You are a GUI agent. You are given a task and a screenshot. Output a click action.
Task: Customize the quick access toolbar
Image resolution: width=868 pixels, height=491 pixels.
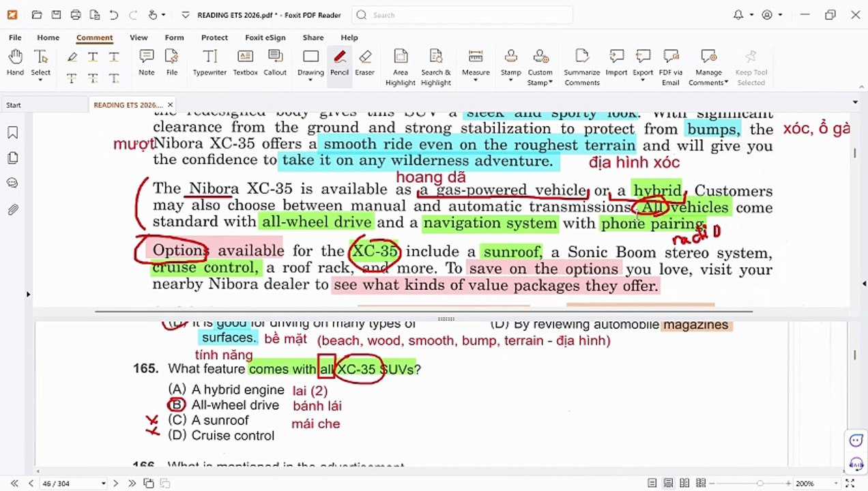click(x=185, y=15)
